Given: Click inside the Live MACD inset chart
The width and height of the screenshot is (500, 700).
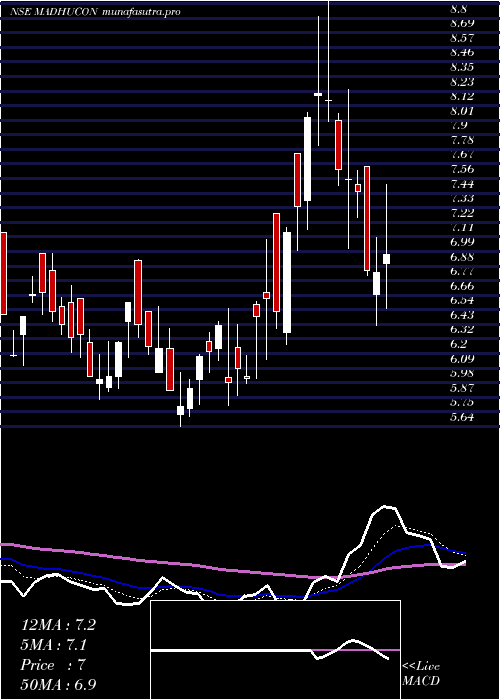Looking at the screenshot, I should pos(275,650).
